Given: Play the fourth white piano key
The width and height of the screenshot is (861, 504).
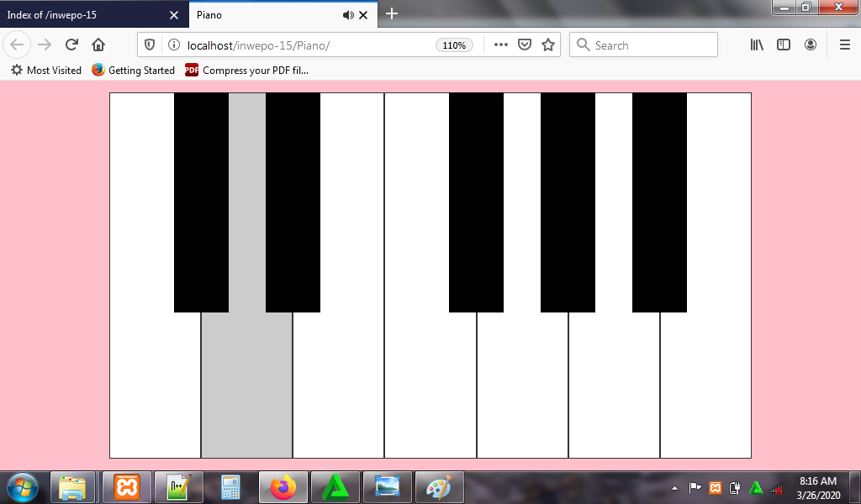Looking at the screenshot, I should (x=430, y=384).
